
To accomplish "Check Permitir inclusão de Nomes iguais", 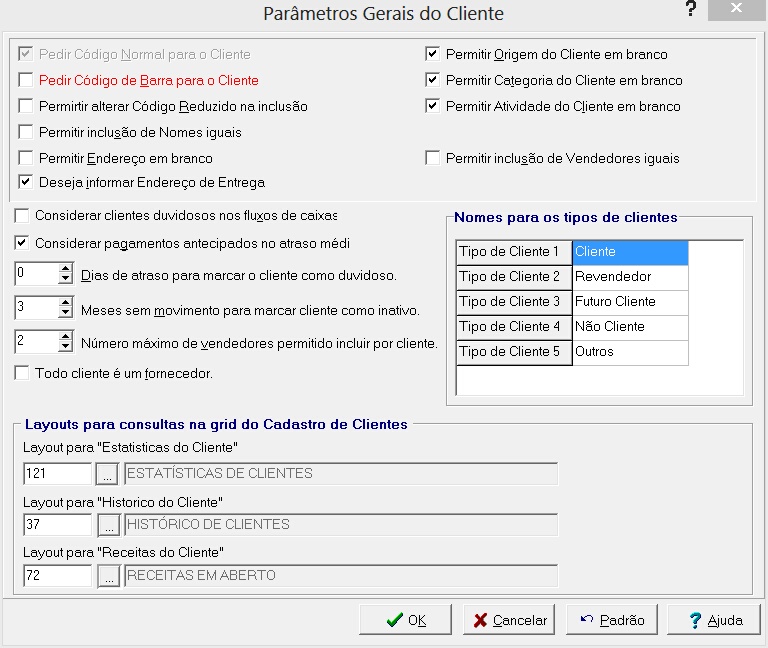I will click(x=25, y=132).
